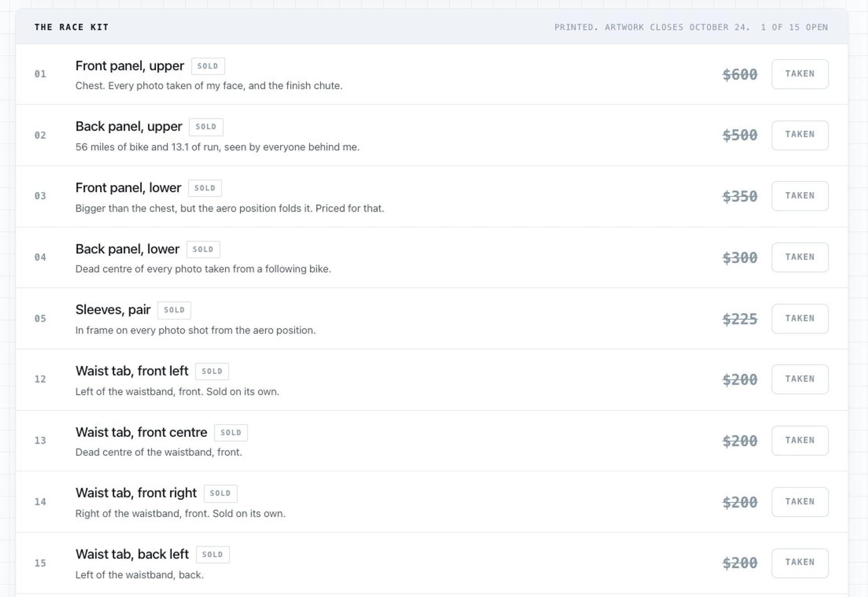The height and width of the screenshot is (597, 868).
Task: Click description 'Chest. Every photo taken of my face'
Action: pos(209,86)
